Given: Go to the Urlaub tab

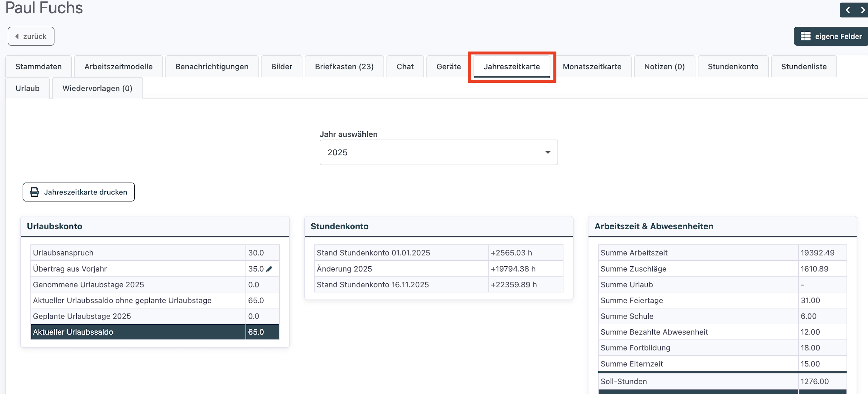Looking at the screenshot, I should click(27, 88).
